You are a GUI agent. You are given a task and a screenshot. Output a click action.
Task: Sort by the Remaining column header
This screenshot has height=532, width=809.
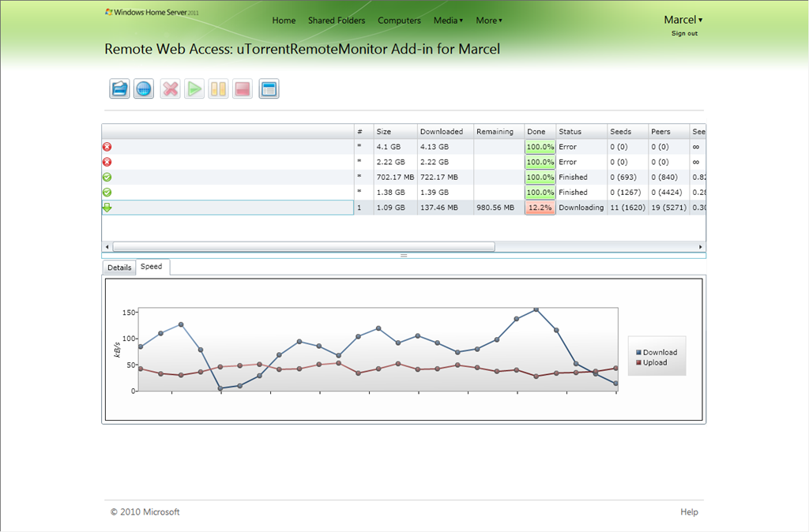point(499,132)
